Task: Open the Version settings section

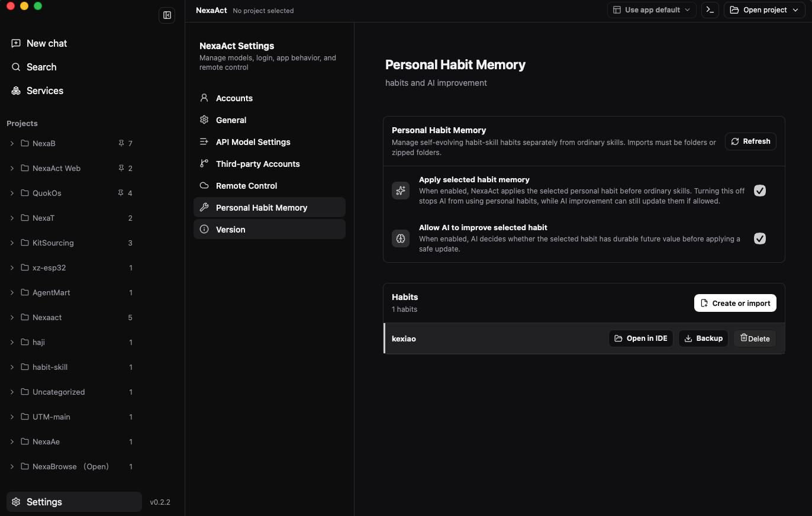Action: (269, 230)
